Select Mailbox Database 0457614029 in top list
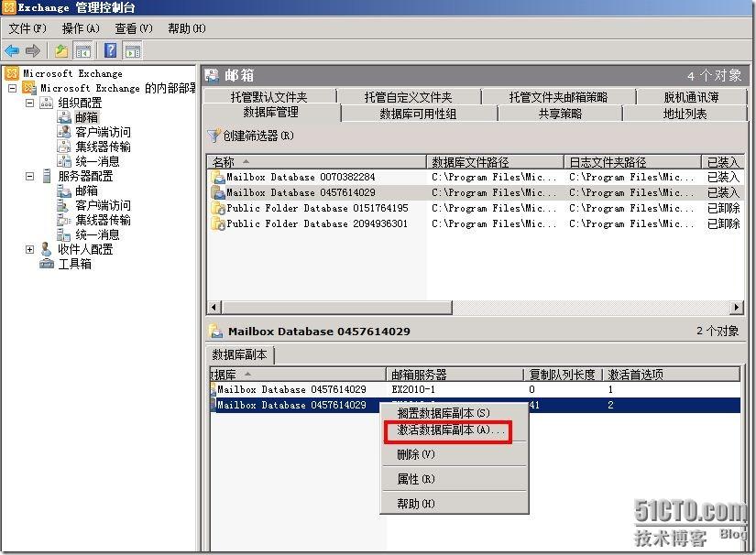 tap(476, 192)
